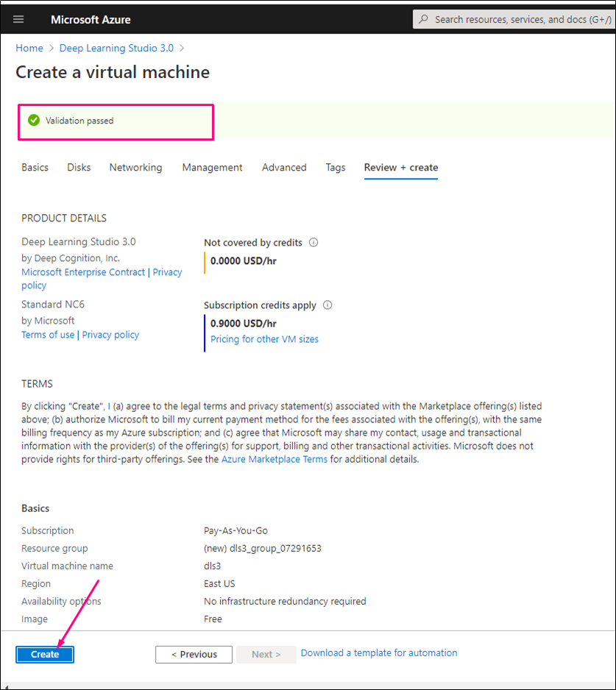
Task: Switch to the Disks tab
Action: (79, 167)
